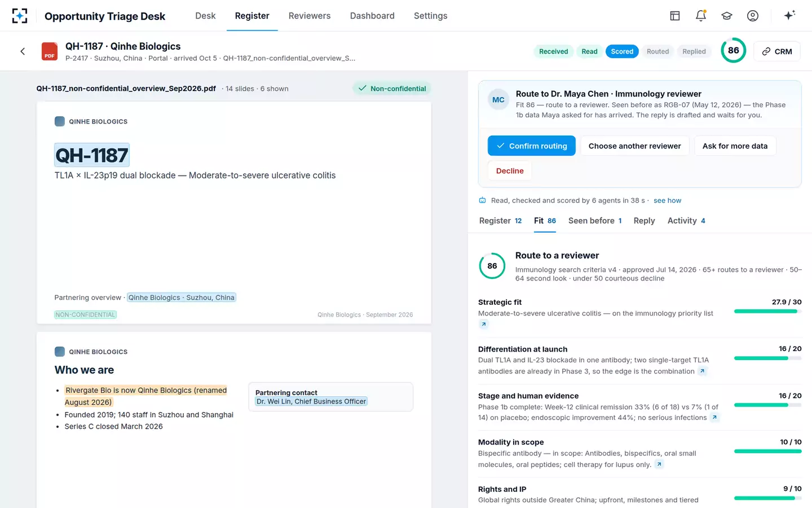Open the Activity tab
The image size is (812, 508).
point(686,221)
